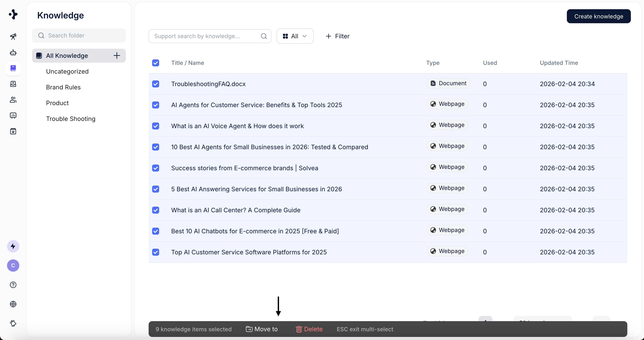Click the Create knowledge button
Screen dimensions: 644x340
tap(598, 16)
